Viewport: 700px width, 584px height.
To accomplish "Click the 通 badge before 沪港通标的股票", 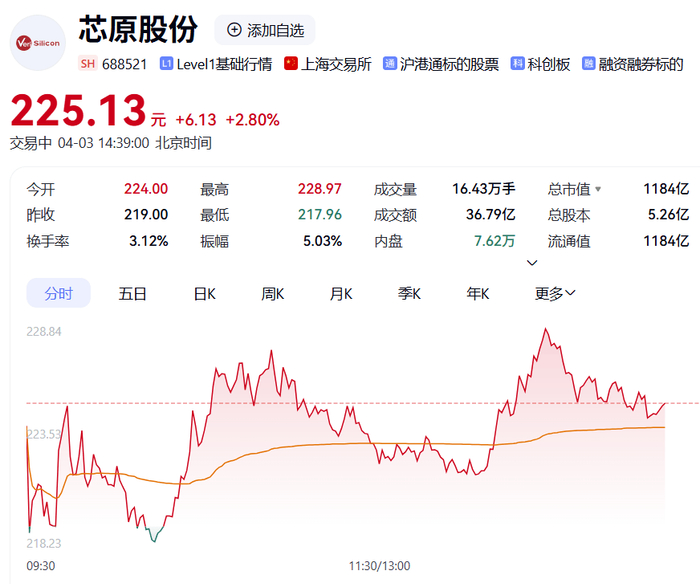I will pos(389,63).
